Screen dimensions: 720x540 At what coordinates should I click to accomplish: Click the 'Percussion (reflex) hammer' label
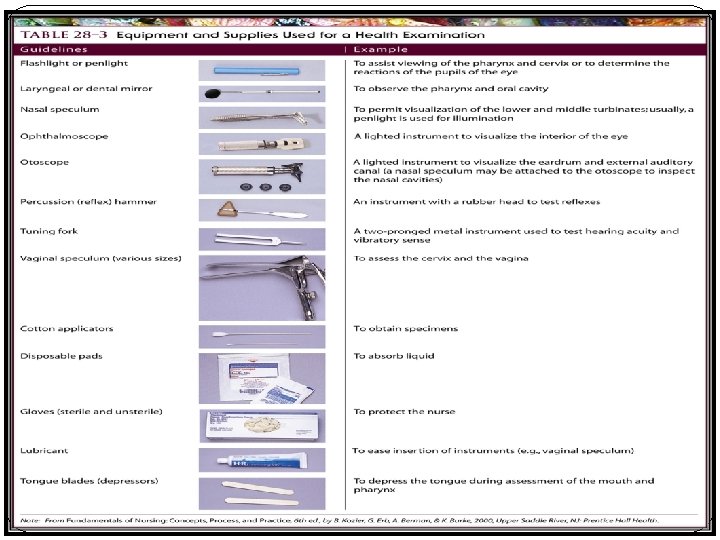tap(88, 202)
